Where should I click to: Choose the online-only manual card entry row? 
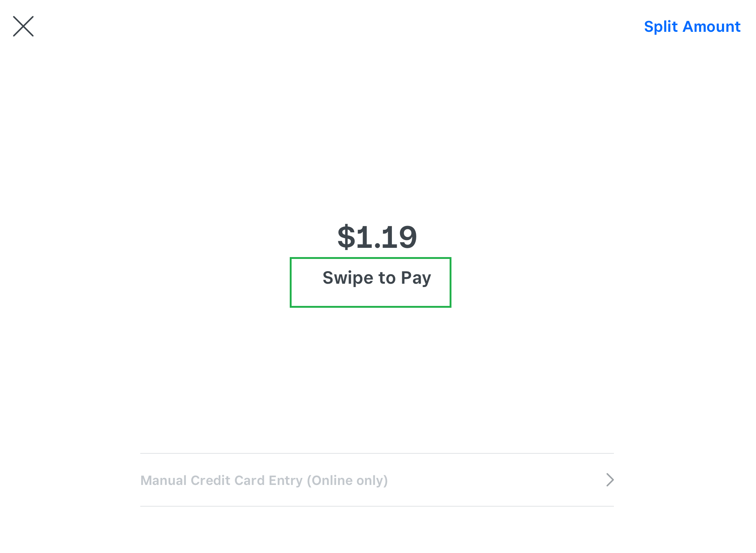pos(376,480)
